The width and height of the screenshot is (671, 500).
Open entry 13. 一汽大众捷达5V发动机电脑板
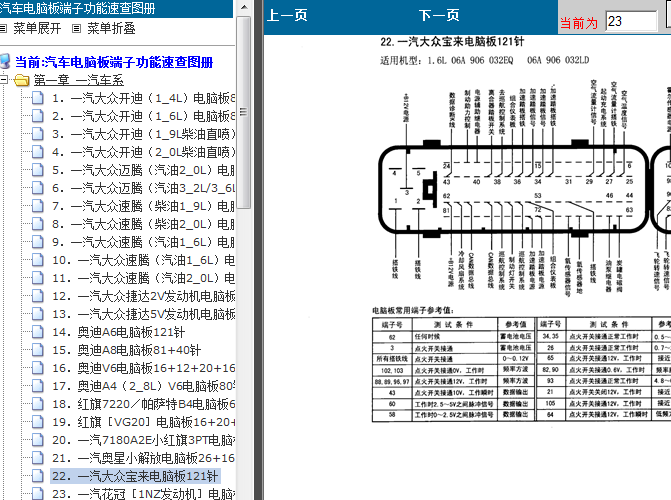(143, 314)
